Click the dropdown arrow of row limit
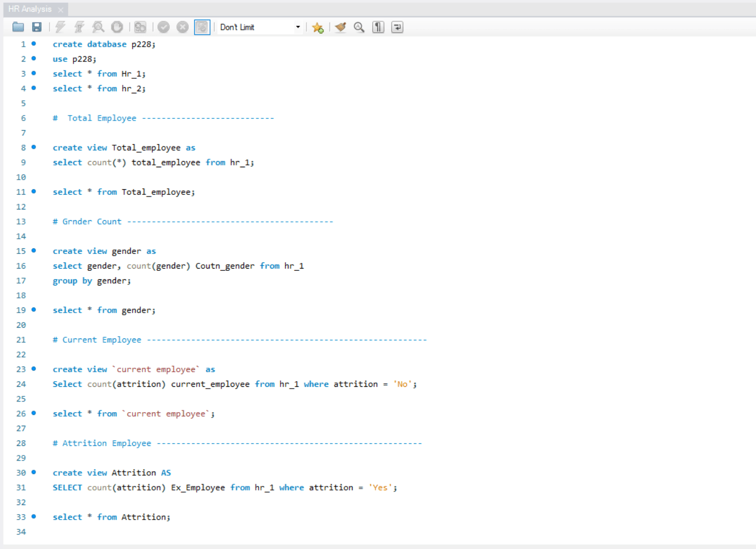Screen dimensions: 756x549 298,27
